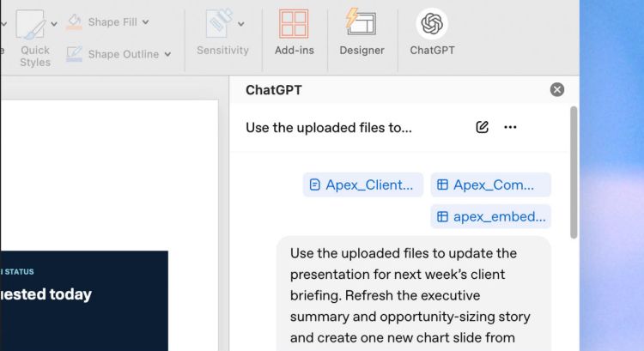Click the Sensitivity label icon
The image size is (644, 351).
tap(219, 23)
